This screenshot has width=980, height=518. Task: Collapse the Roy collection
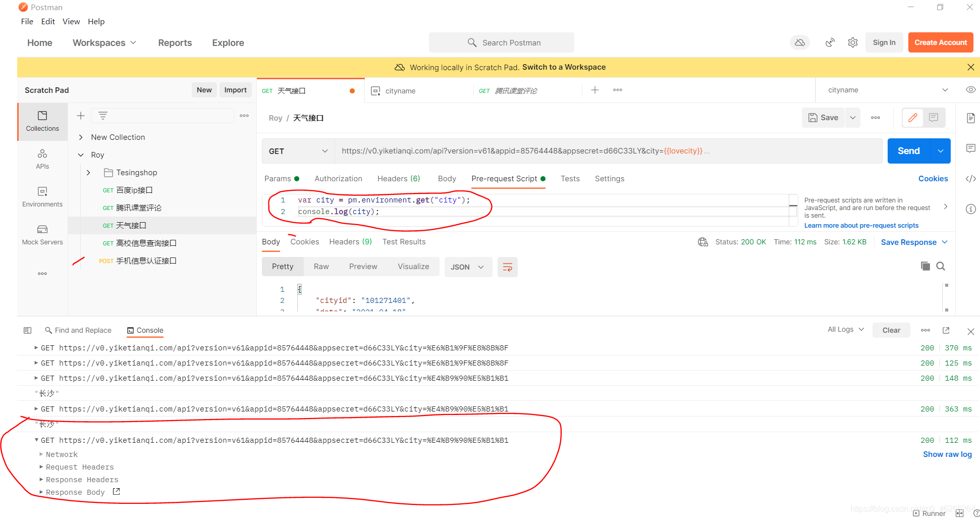81,155
